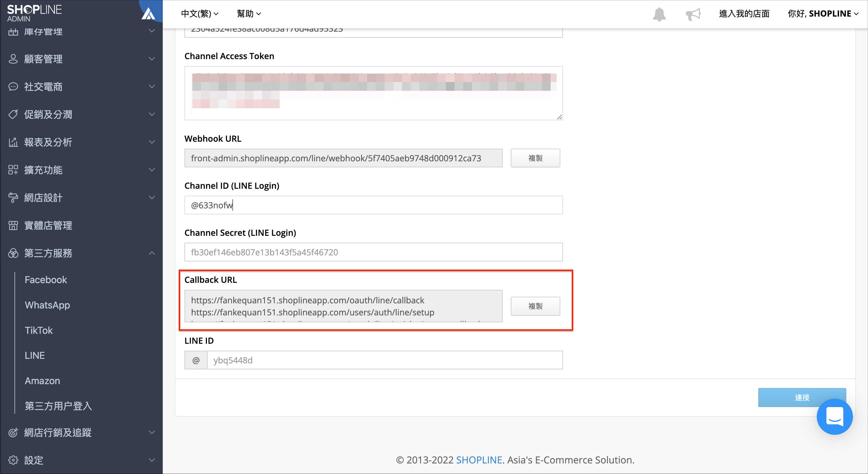Expand the 擴充功能 menu chevron
The width and height of the screenshot is (868, 474).
pyautogui.click(x=152, y=170)
